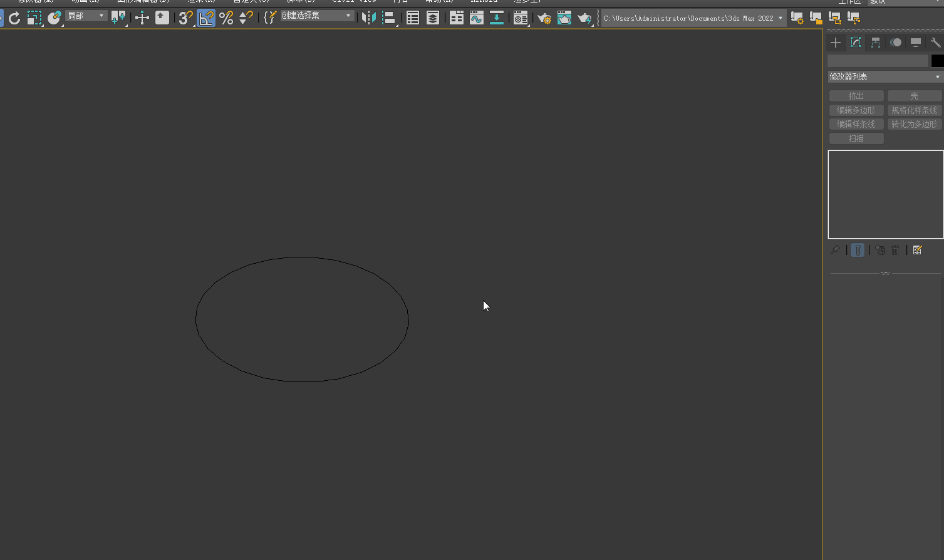This screenshot has height=560, width=944.
Task: Click the 转化为多边形 button
Action: click(x=915, y=124)
